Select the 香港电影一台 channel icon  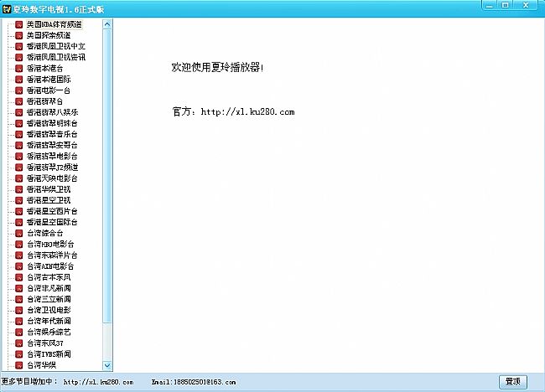[19, 90]
